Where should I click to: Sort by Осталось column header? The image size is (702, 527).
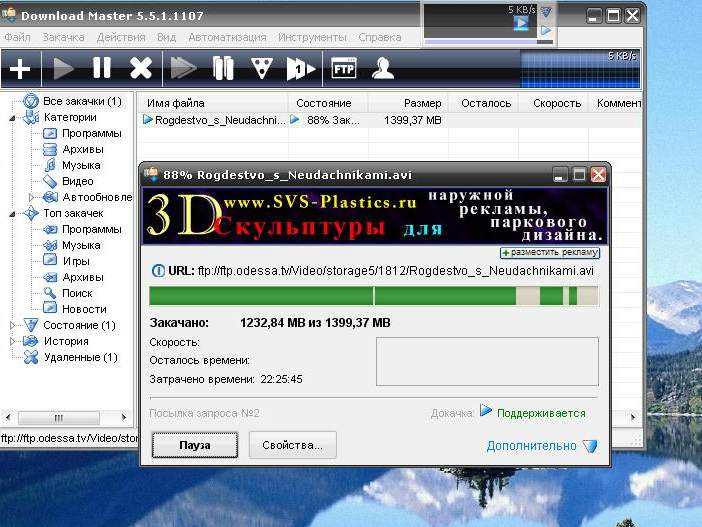click(486, 103)
